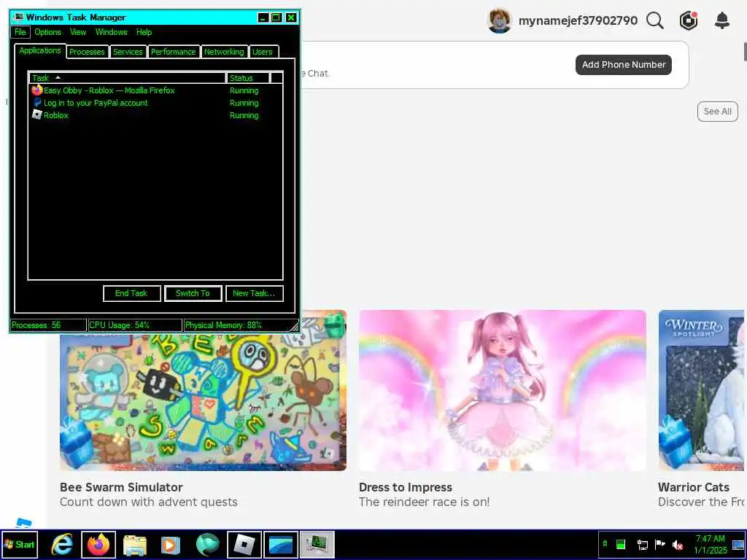Viewport: 747px width, 560px height.
Task: Open the Dress to Impress thumbnail
Action: [x=502, y=391]
